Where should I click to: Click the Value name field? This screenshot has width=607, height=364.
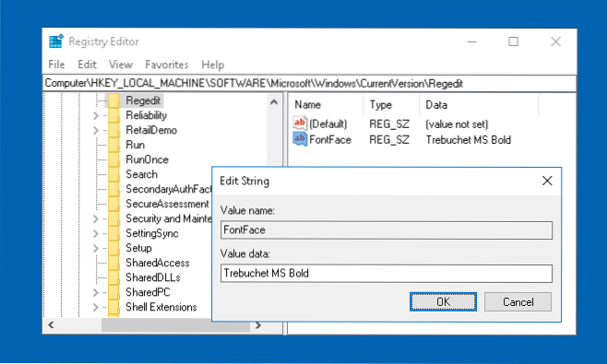point(387,230)
